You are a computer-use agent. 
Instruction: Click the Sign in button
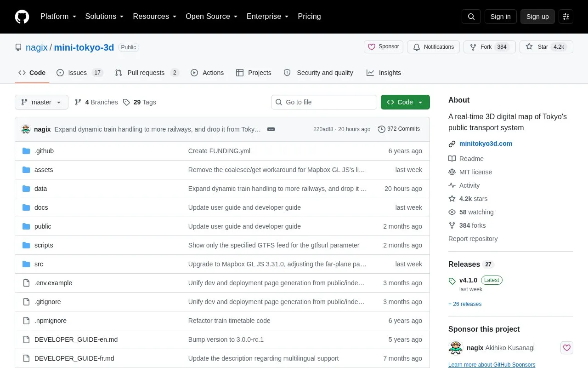500,17
